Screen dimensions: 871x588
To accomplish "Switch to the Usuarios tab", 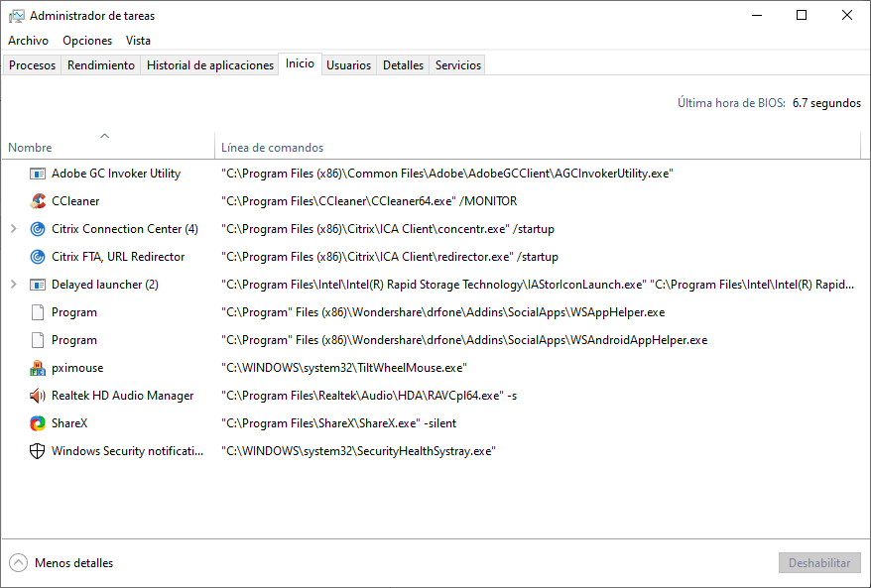I will click(x=349, y=65).
